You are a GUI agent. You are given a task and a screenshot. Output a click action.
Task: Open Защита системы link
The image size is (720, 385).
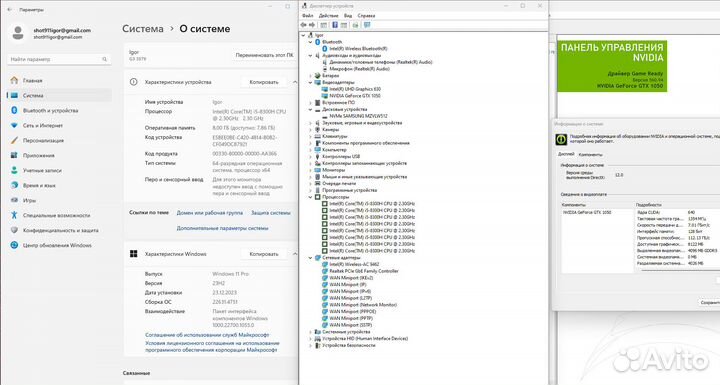[x=271, y=213]
